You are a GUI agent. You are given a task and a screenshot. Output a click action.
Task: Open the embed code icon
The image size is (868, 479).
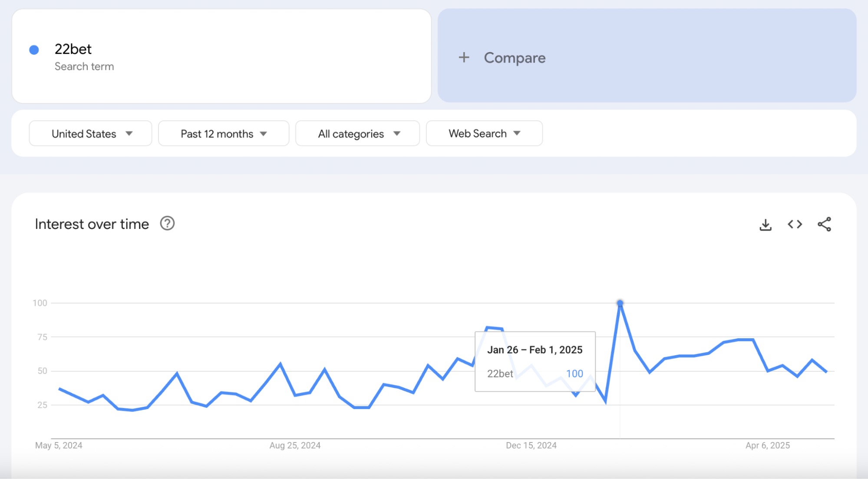(795, 224)
